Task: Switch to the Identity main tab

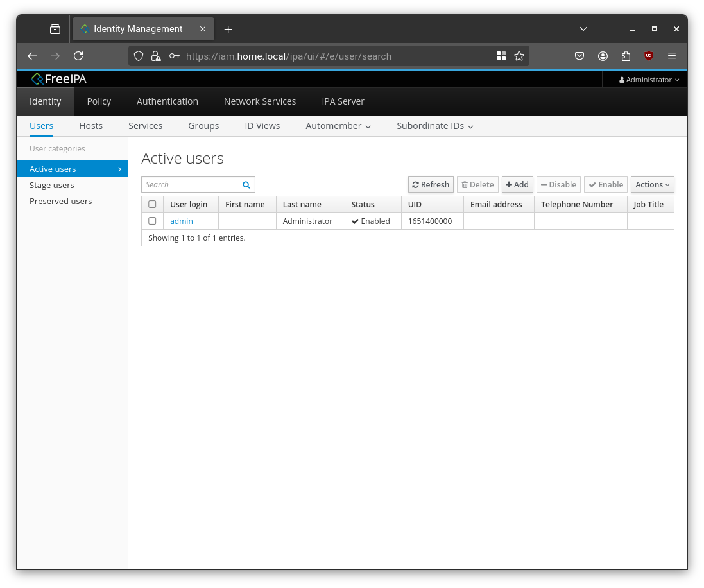Action: click(46, 101)
